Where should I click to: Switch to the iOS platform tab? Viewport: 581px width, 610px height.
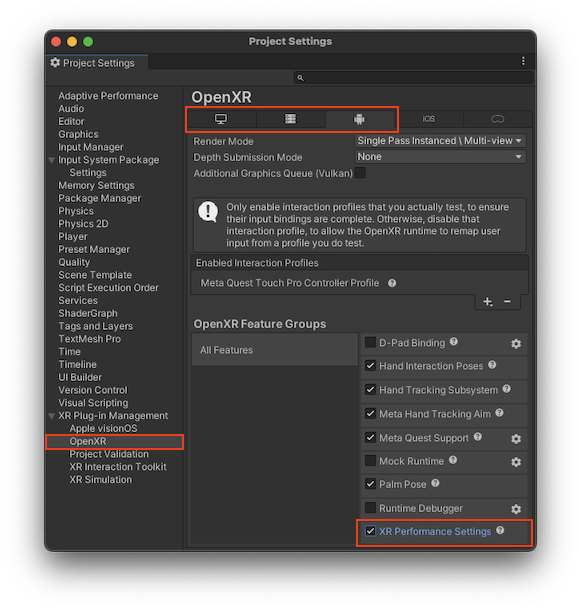click(428, 119)
